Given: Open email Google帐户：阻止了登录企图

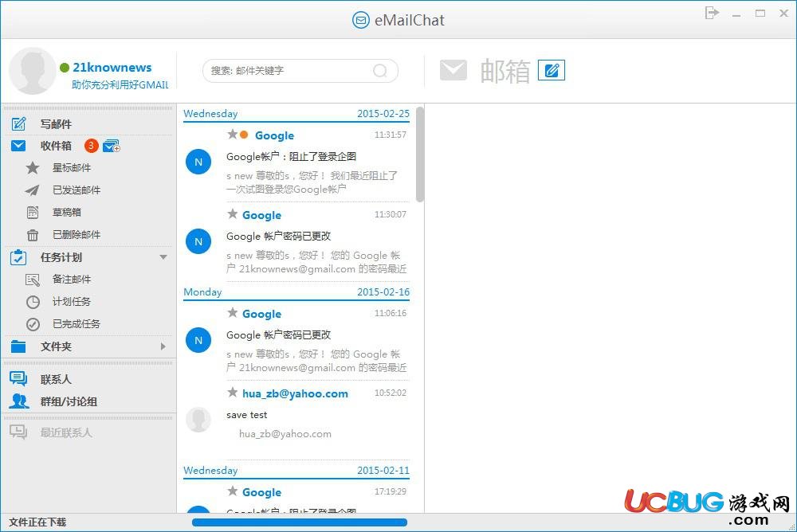Looking at the screenshot, I should click(291, 157).
